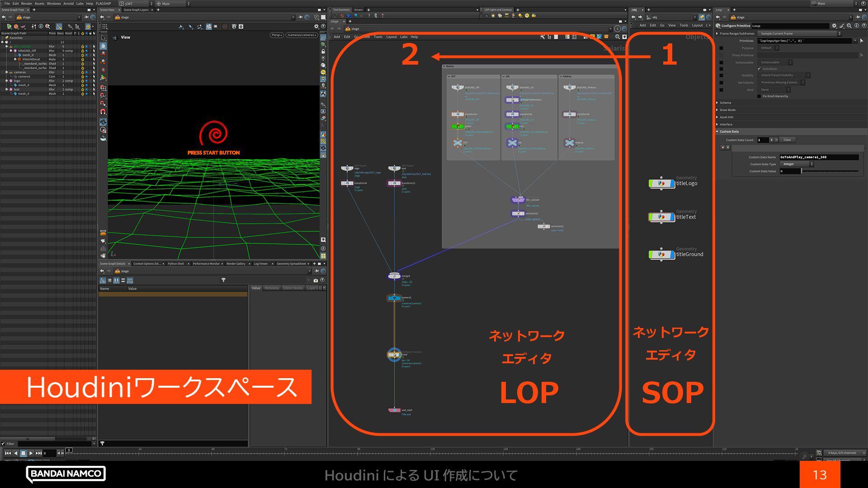Toggle the Filter checkbox in scene tree
868x488 pixels.
click(3, 444)
